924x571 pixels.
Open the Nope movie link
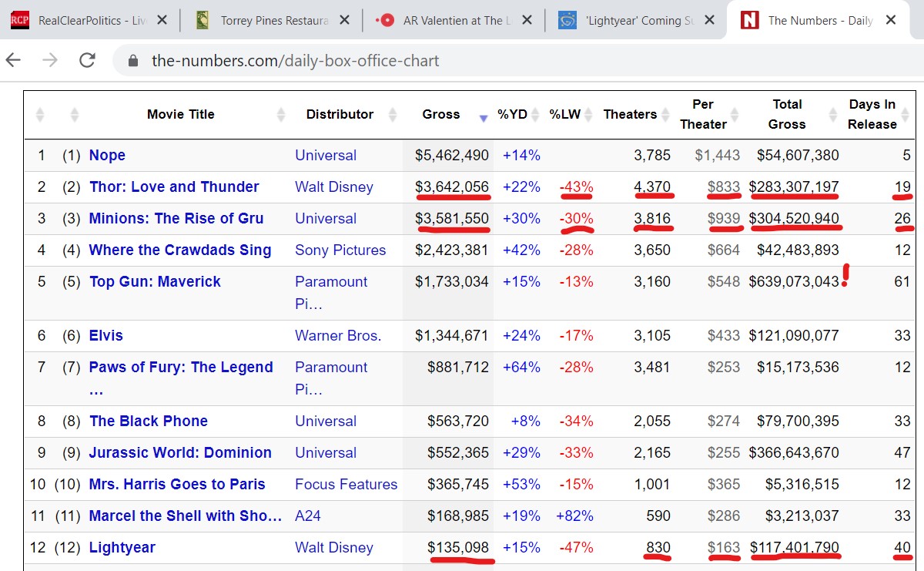(107, 155)
